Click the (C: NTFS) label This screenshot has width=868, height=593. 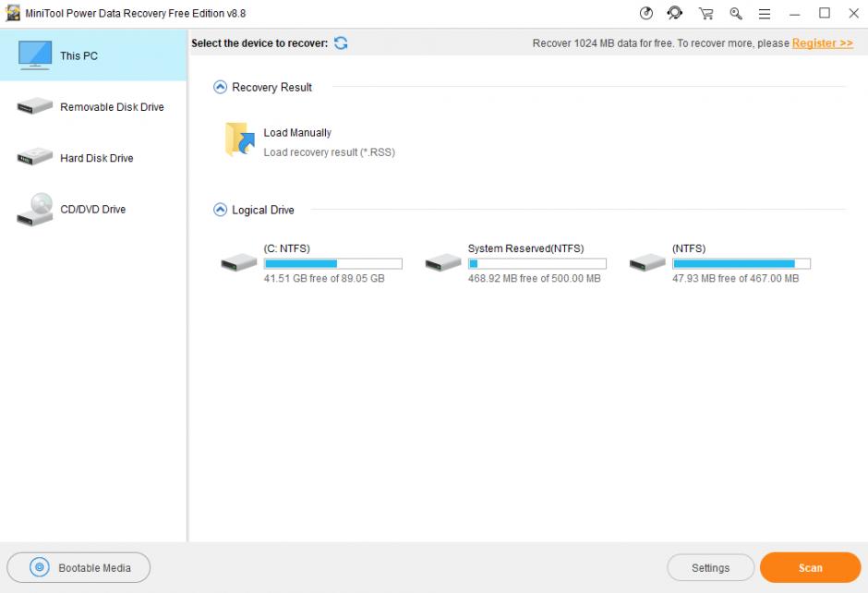coord(287,248)
